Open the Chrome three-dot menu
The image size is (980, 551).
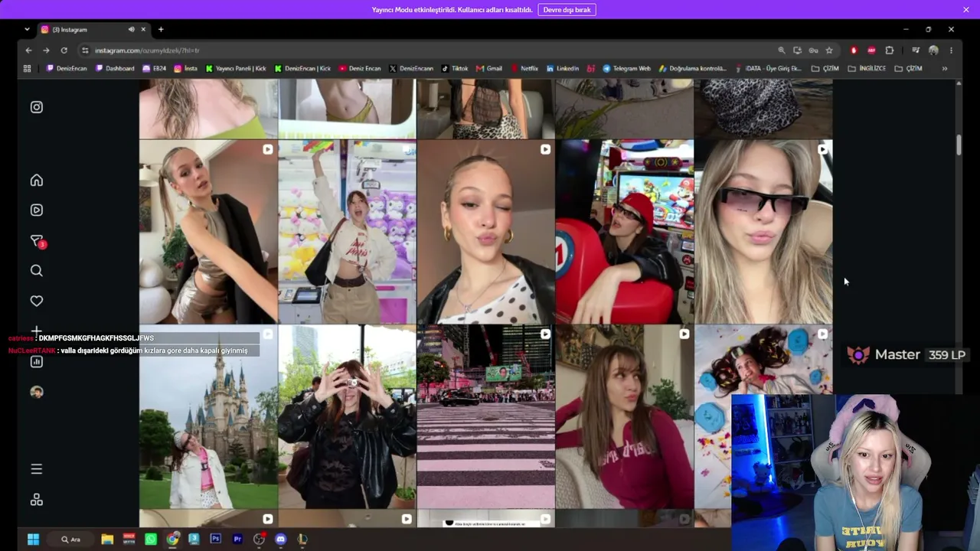point(951,51)
